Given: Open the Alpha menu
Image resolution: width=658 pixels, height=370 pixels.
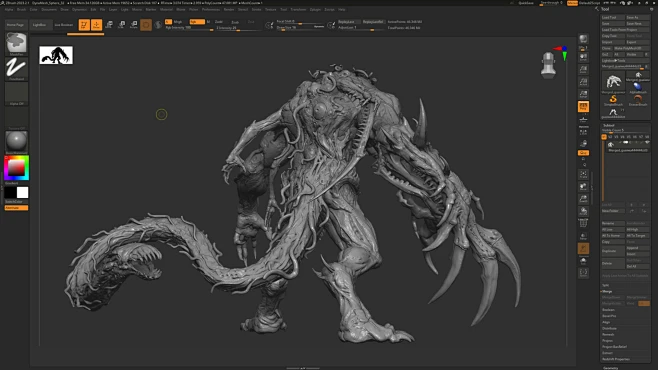Looking at the screenshot, I should [9, 9].
